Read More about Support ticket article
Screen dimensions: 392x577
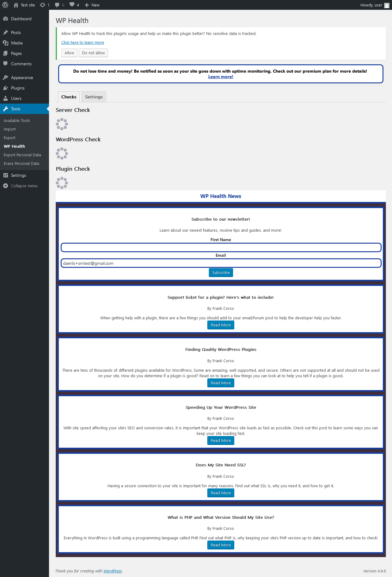[221, 325]
